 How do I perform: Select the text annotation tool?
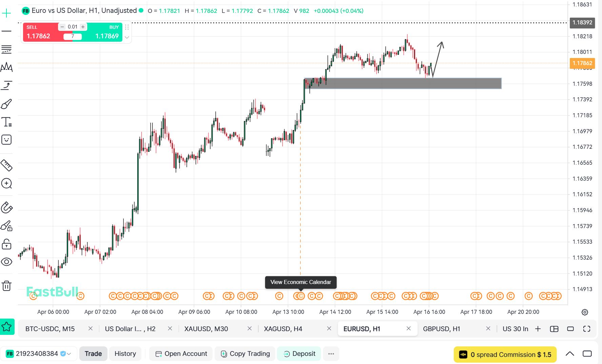tap(6, 122)
